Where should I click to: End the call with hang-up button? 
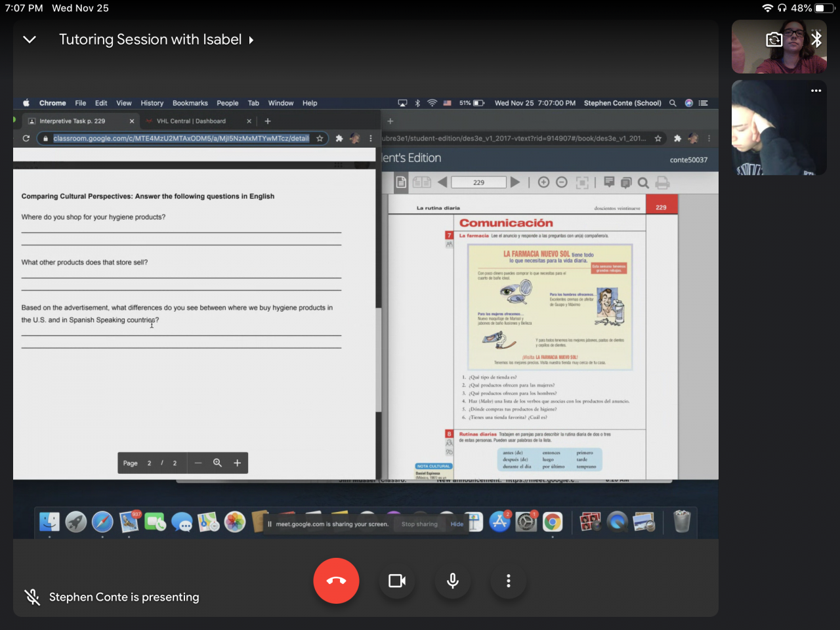click(336, 581)
